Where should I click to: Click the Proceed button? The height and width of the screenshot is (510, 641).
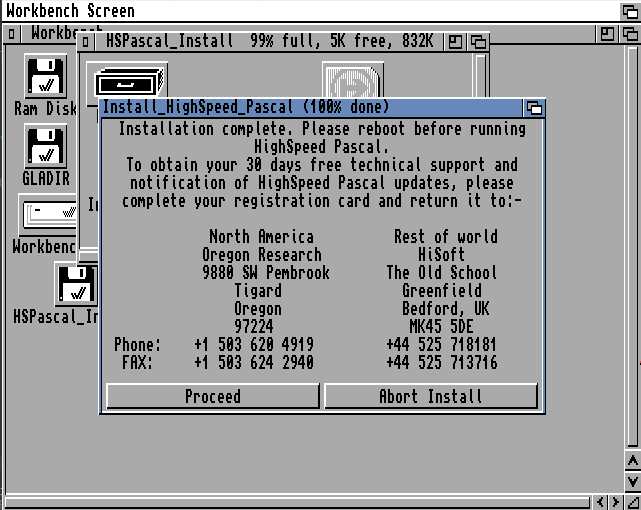pos(213,396)
